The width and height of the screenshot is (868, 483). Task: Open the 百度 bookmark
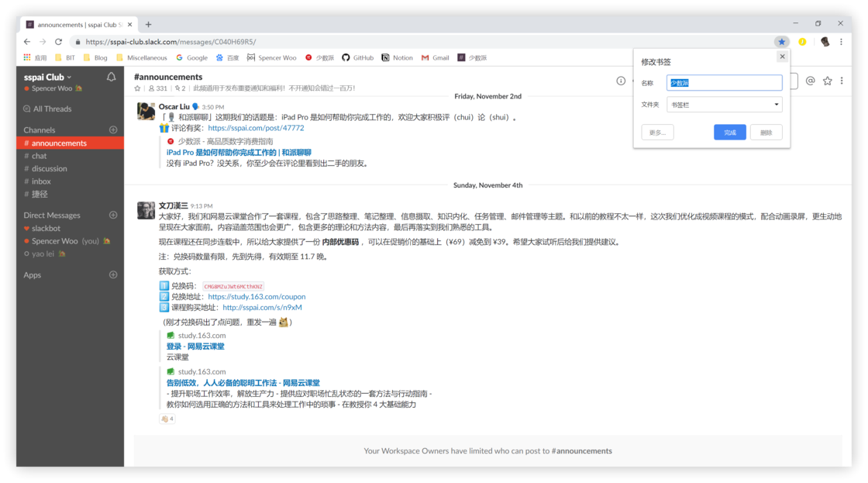pos(228,57)
